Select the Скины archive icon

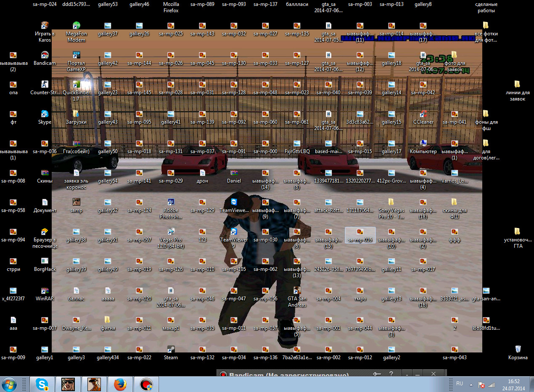tap(45, 176)
